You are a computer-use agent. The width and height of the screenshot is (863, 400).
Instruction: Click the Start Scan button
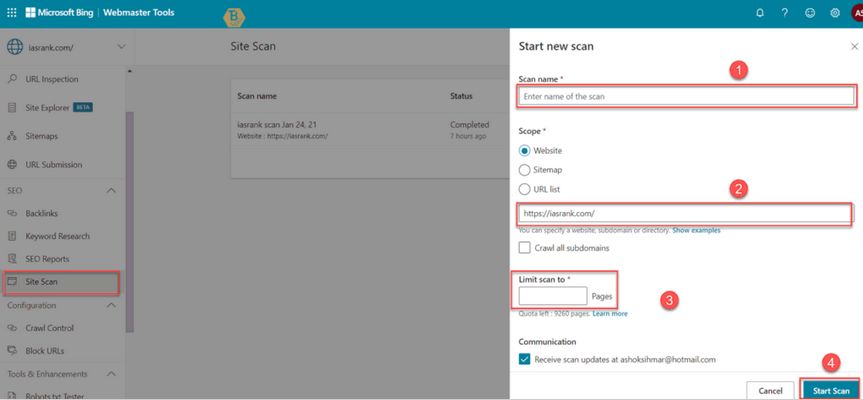click(831, 390)
